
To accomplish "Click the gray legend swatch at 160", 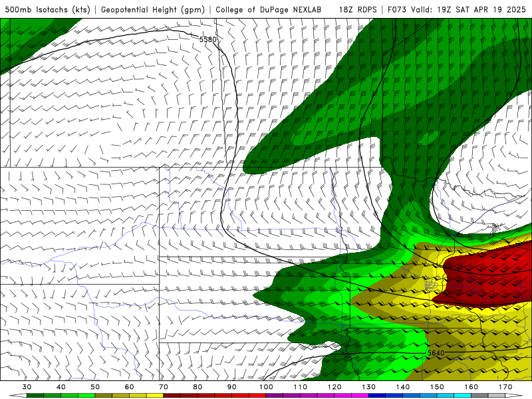I will 479,396.
